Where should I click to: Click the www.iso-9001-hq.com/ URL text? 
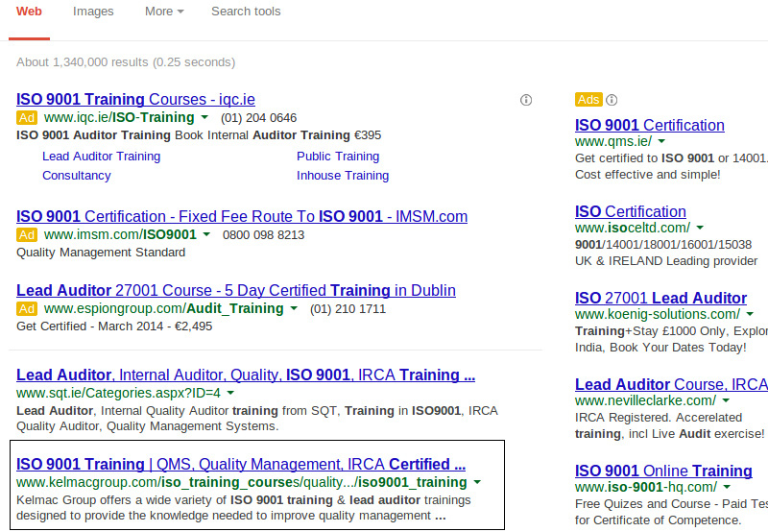pyautogui.click(x=646, y=487)
